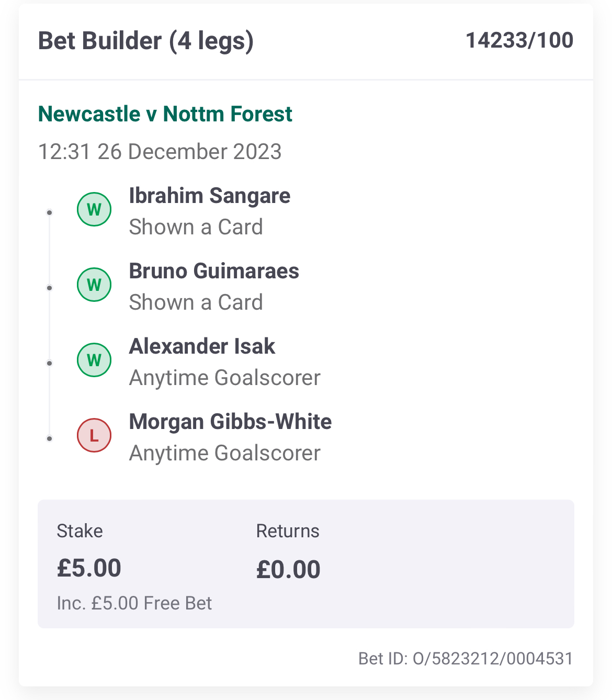Click the Bet ID O/5823212/0004531 text
Image resolution: width=612 pixels, height=700 pixels.
tap(466, 658)
